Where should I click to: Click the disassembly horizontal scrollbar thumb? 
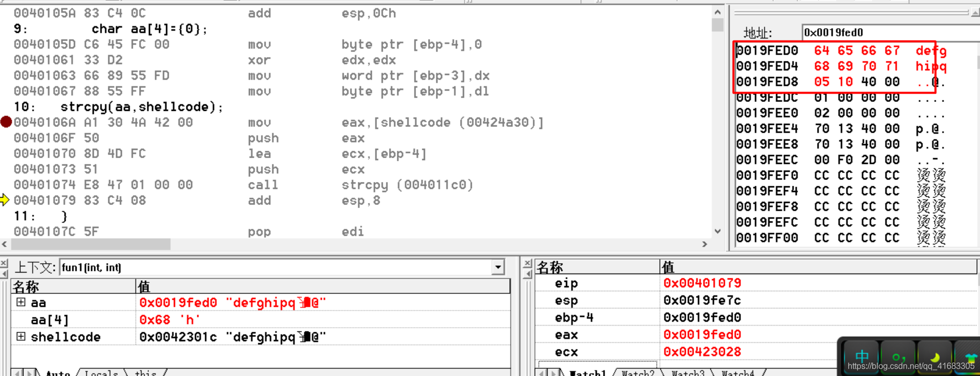tap(91, 244)
